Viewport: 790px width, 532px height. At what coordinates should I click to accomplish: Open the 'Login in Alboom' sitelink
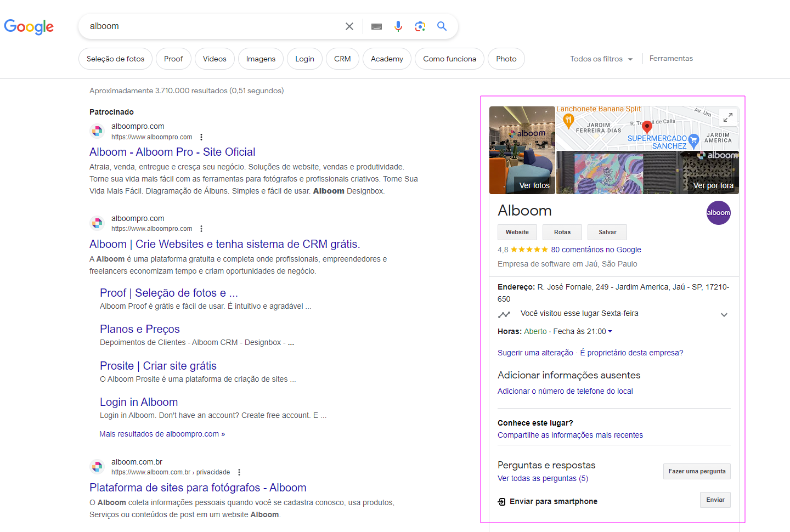coord(139,402)
